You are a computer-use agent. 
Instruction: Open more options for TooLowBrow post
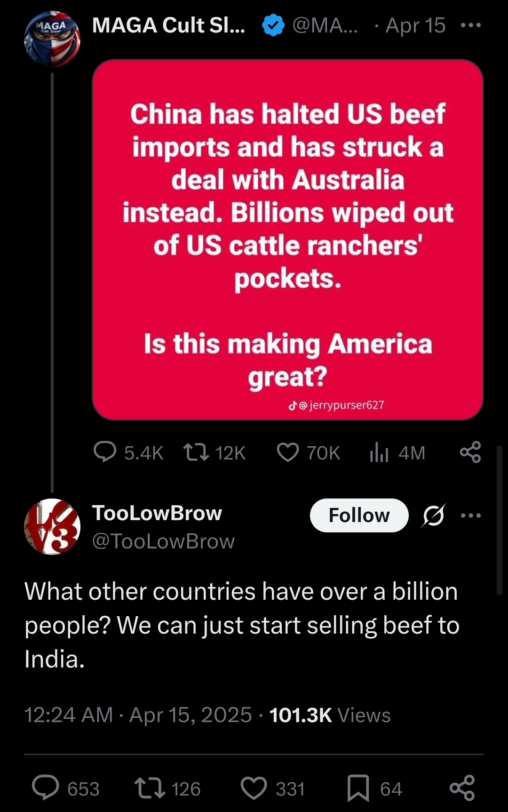[x=471, y=515]
